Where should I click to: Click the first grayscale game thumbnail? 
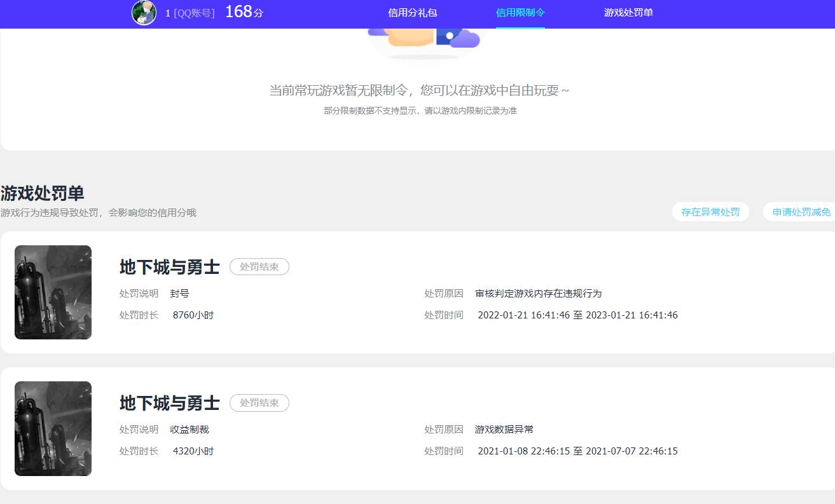pyautogui.click(x=53, y=292)
